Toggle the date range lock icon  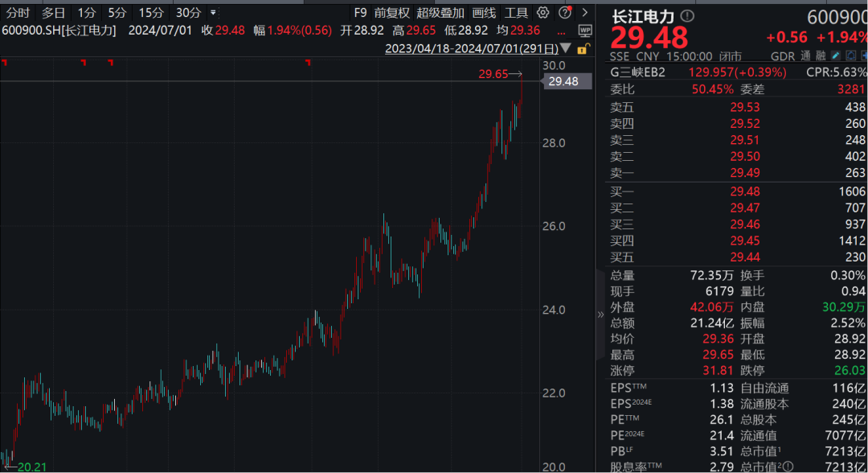tap(583, 49)
